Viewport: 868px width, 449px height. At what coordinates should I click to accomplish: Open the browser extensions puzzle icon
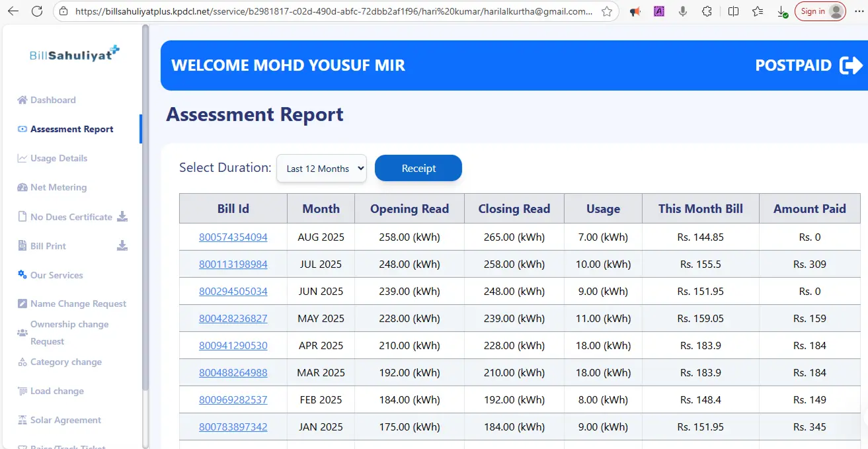(707, 11)
